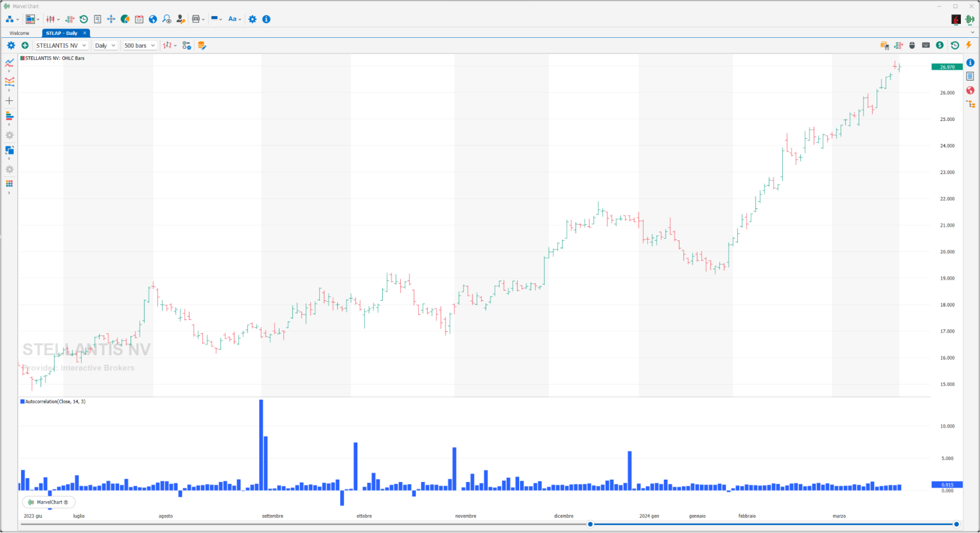Click the green dollar sign icon

click(940, 45)
